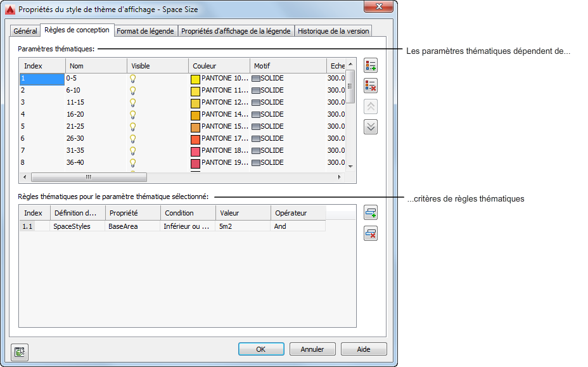This screenshot has height=367, width=588.
Task: Click the delete thematic parameter icon
Action: click(x=371, y=86)
